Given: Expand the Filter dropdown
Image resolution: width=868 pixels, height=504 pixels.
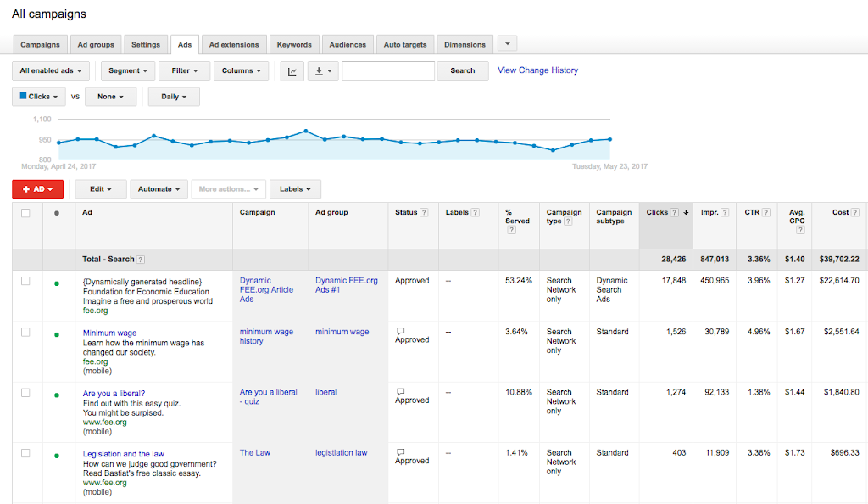Looking at the screenshot, I should 184,71.
